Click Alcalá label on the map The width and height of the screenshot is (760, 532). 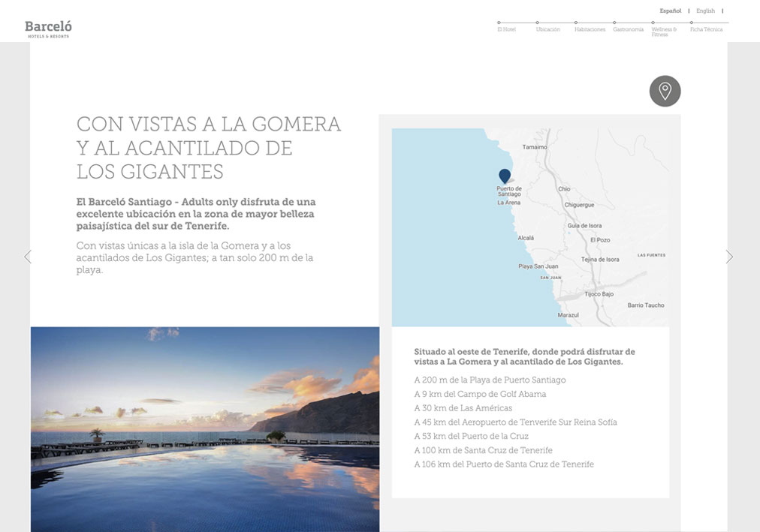[x=526, y=238]
